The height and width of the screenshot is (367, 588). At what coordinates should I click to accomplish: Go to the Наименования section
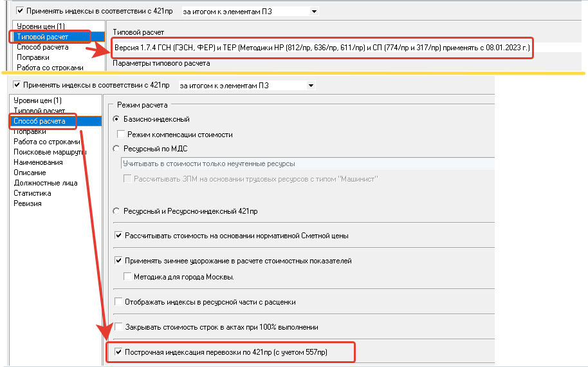click(38, 162)
